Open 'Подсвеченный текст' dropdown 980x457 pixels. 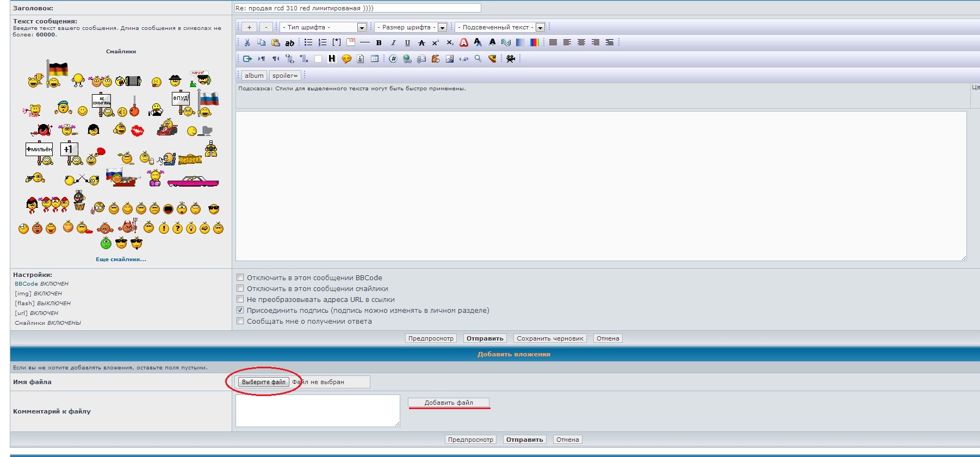point(540,27)
